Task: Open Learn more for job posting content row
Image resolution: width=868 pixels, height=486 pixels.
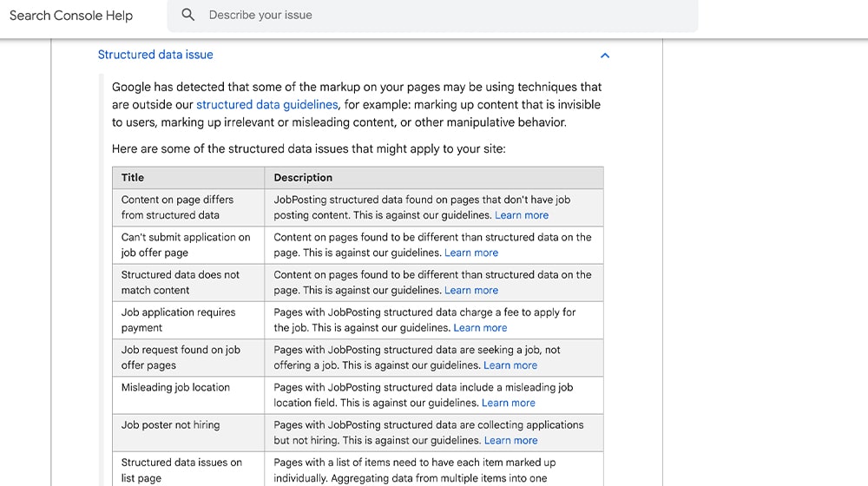Action: 522,215
